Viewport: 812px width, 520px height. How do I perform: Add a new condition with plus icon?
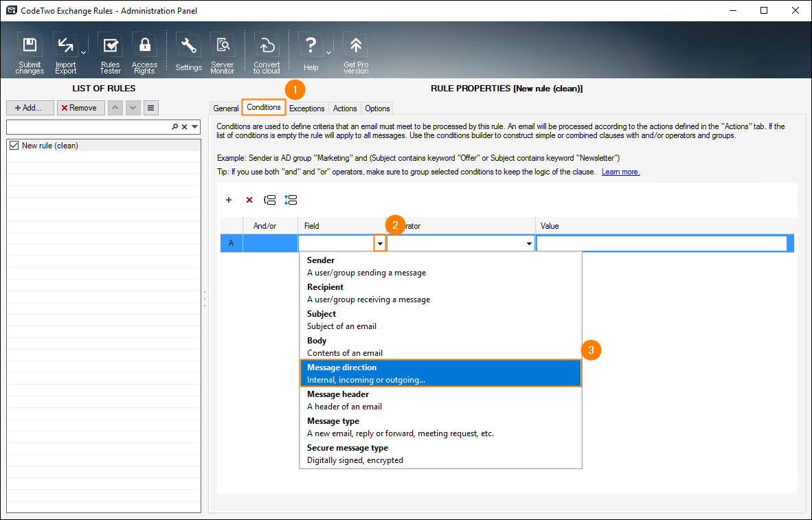coord(229,200)
